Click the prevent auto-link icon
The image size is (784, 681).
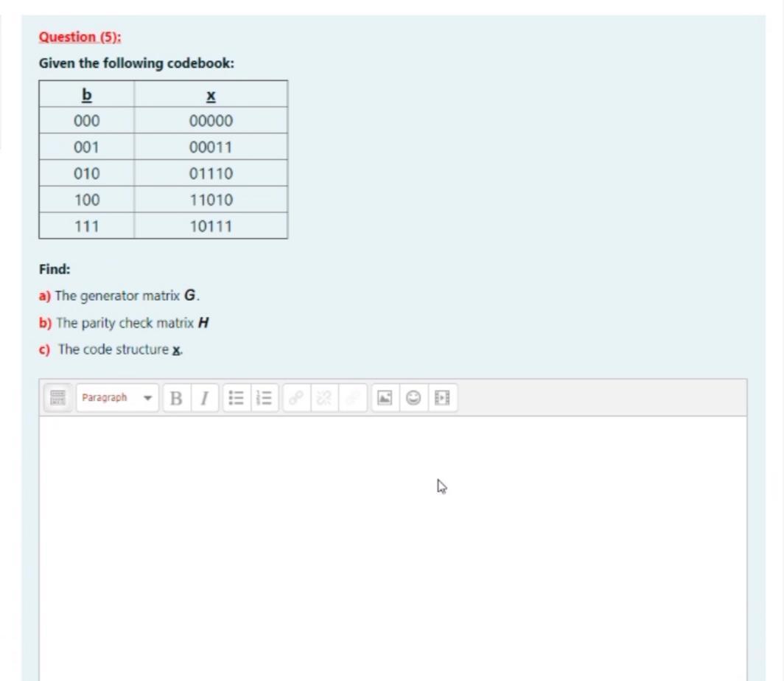351,398
